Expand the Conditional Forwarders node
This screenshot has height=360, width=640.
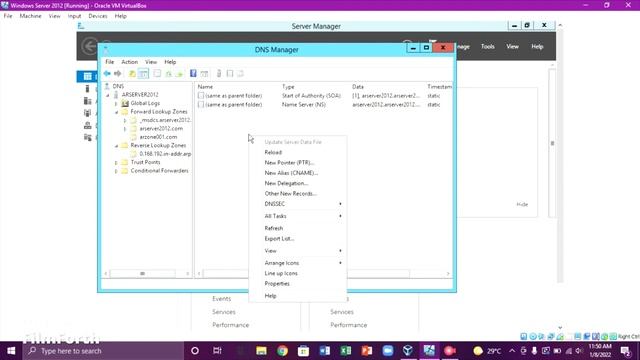pos(116,171)
